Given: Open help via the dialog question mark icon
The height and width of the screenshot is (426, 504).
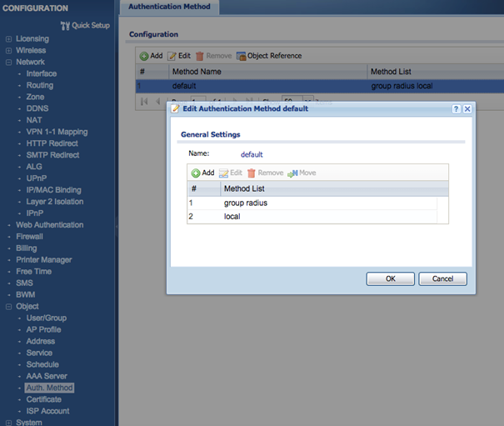Looking at the screenshot, I should [457, 108].
